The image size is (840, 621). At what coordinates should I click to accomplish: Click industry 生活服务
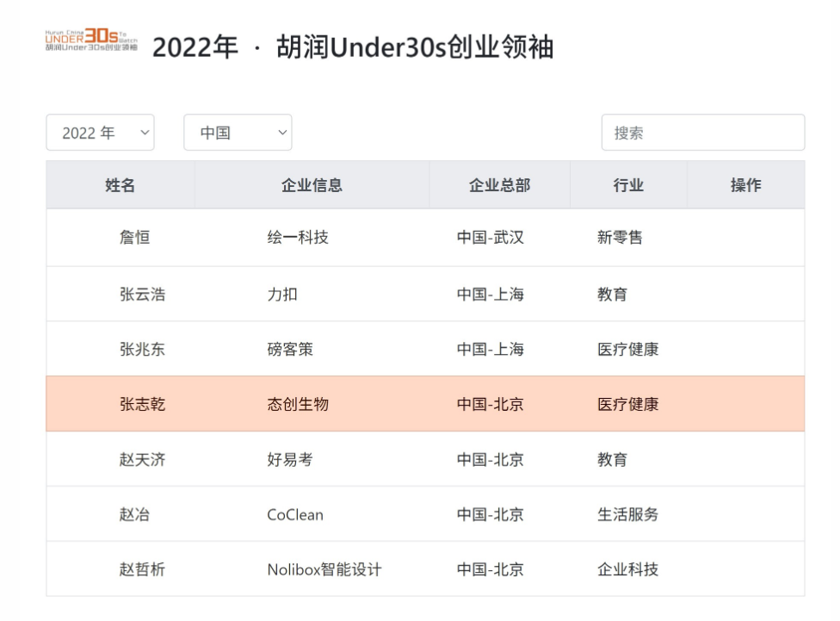(x=628, y=514)
